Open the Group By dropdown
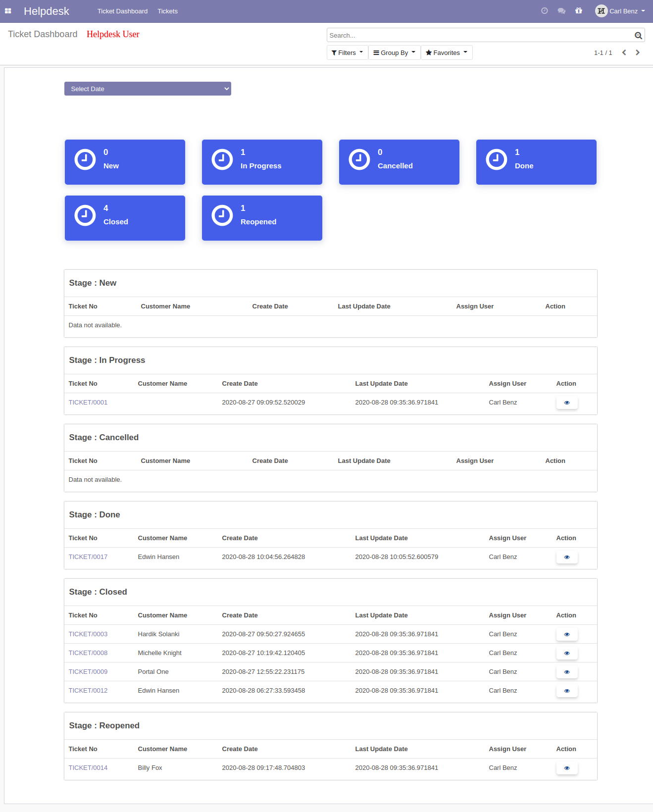 [395, 52]
